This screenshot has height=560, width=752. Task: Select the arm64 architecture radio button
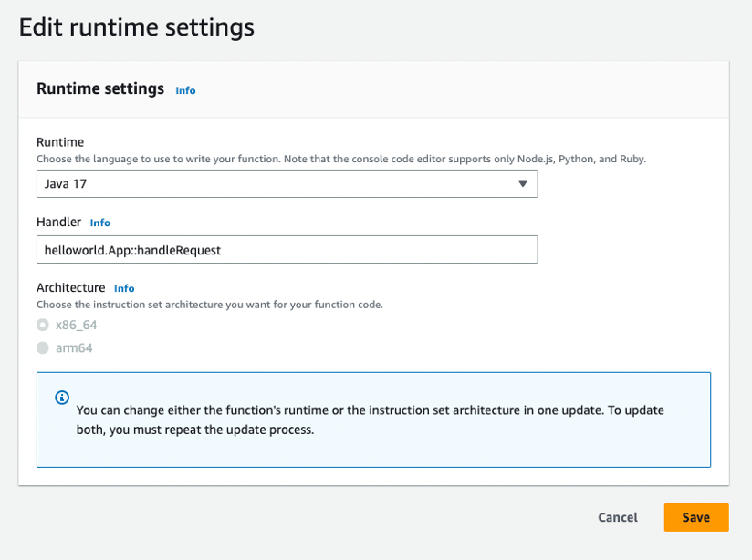tap(43, 347)
